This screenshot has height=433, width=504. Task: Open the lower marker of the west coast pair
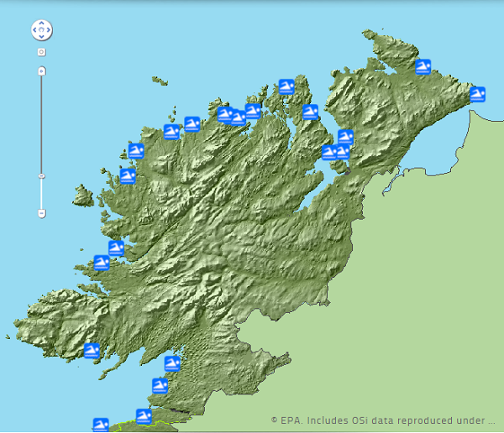[x=102, y=263]
